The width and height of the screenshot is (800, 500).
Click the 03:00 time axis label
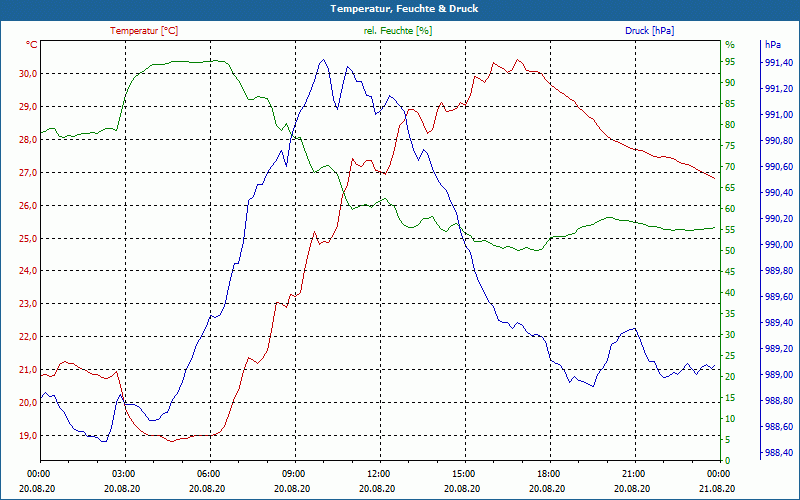tap(122, 474)
